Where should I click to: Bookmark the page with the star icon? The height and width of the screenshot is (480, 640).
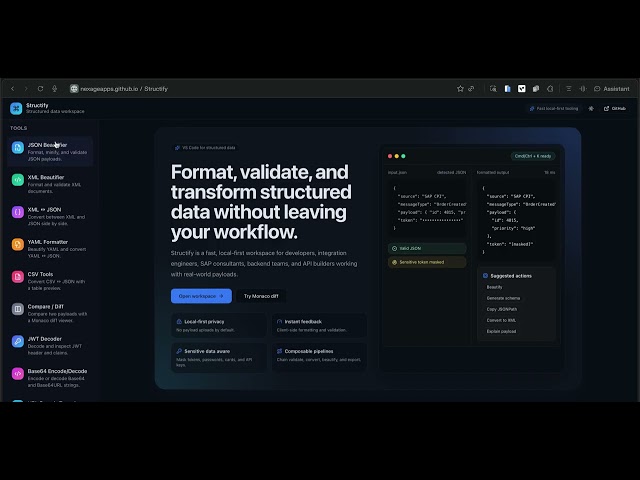coord(460,89)
